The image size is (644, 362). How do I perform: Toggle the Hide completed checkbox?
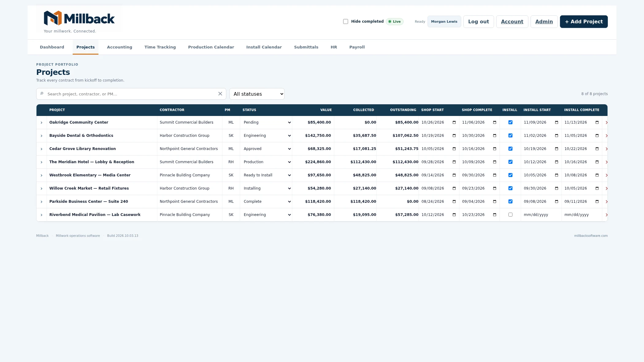click(x=346, y=21)
